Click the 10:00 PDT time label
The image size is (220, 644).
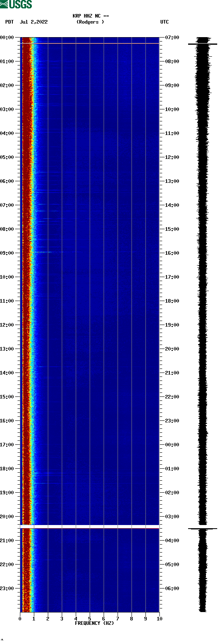(x=7, y=277)
